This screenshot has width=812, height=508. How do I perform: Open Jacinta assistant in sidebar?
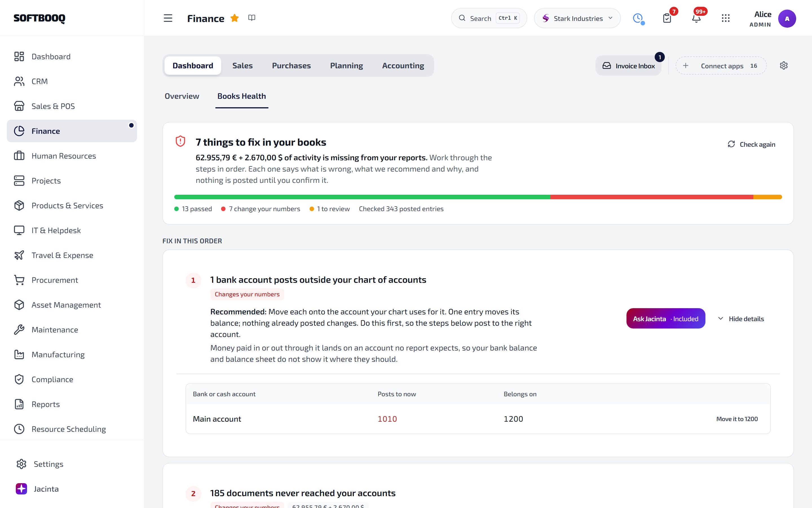click(72, 489)
